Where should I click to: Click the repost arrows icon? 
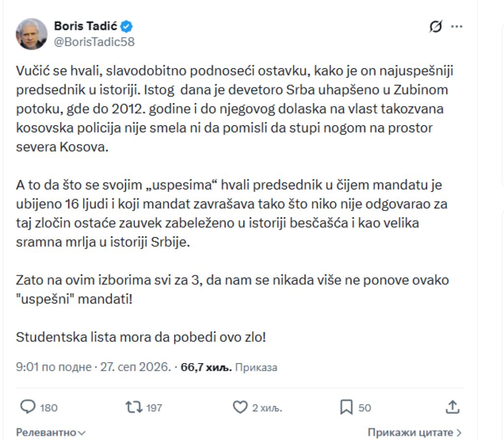(134, 407)
